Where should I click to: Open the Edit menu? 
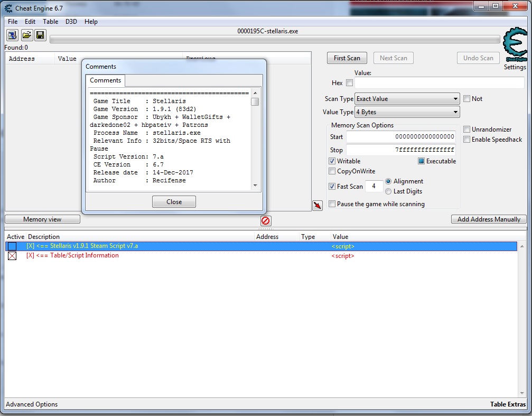click(x=30, y=21)
